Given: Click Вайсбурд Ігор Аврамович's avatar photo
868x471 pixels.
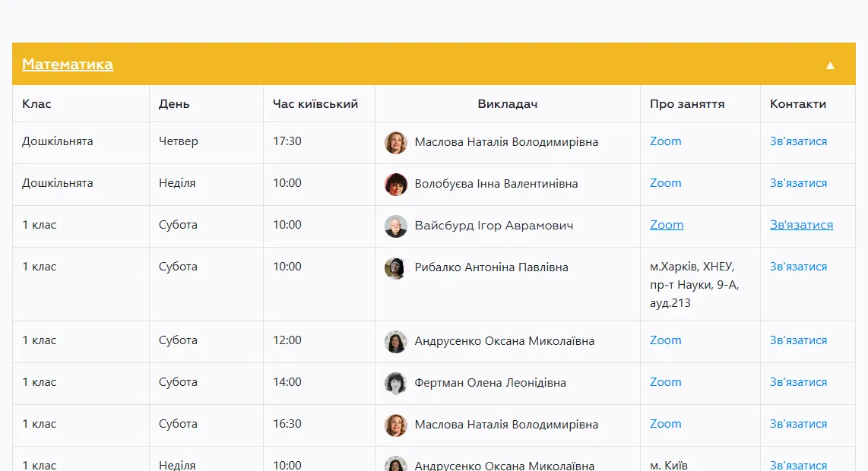Looking at the screenshot, I should point(396,226).
